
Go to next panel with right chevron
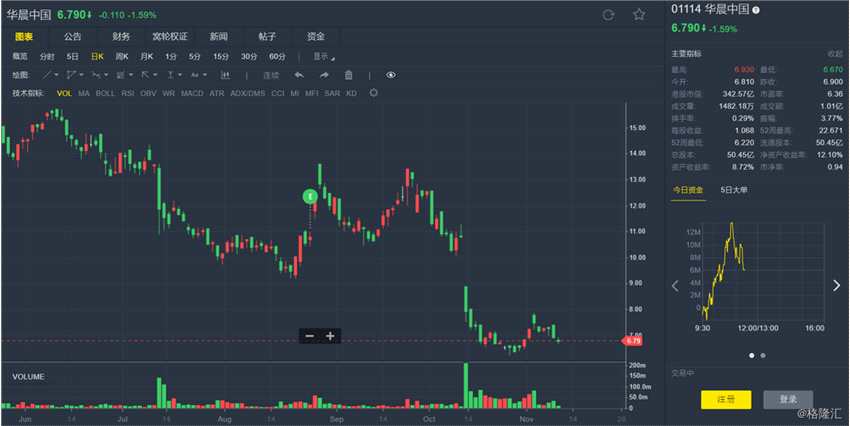pyautogui.click(x=836, y=285)
